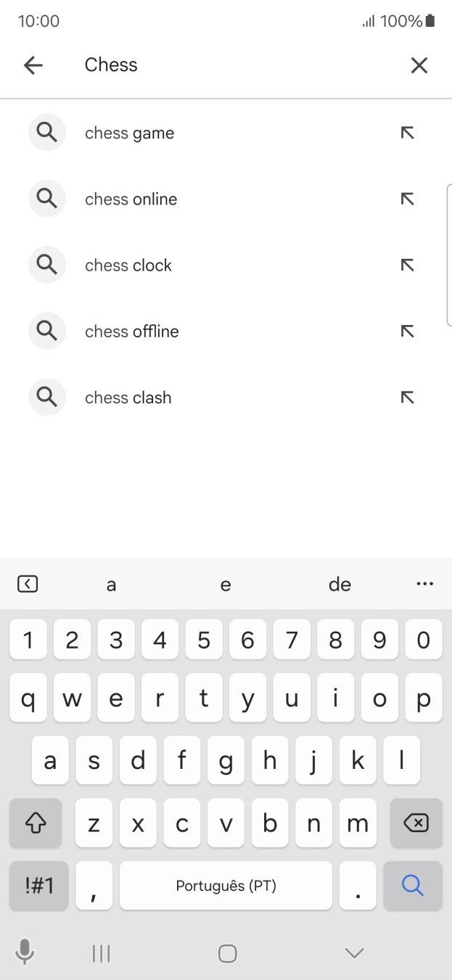Click the magnifier icon beside chess game

(x=46, y=132)
